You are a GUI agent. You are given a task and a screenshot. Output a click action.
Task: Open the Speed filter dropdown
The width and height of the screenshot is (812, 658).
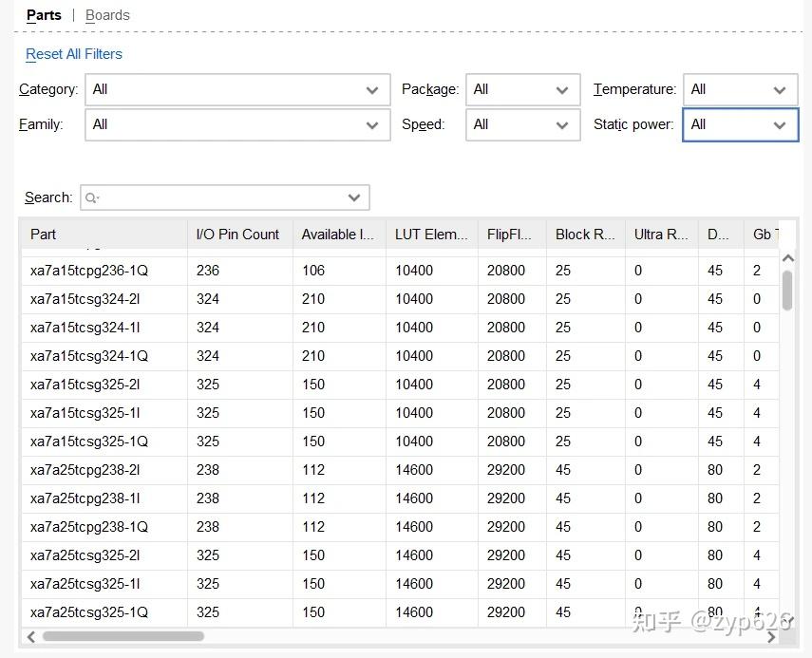click(x=523, y=124)
